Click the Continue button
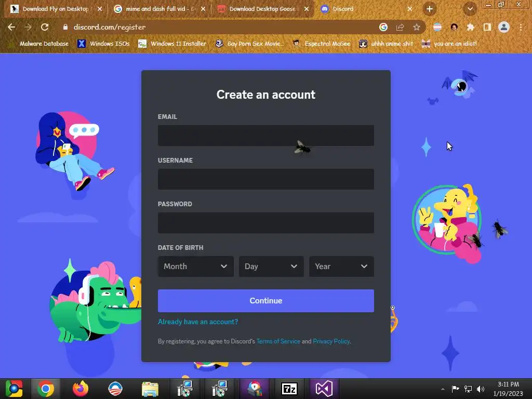 click(266, 301)
